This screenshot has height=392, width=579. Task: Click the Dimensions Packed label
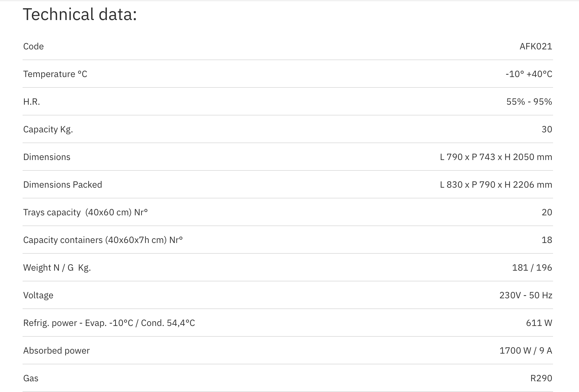pyautogui.click(x=63, y=185)
